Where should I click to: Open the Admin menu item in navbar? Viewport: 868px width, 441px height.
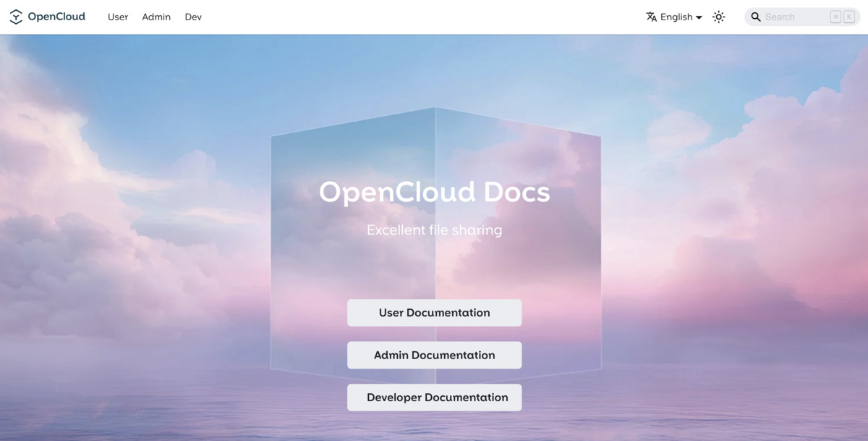[156, 17]
